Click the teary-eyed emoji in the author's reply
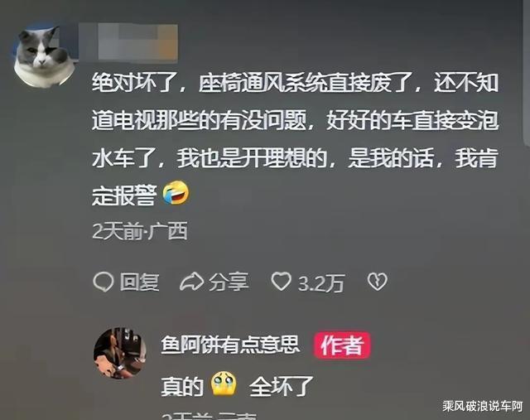Viewport: 530px width, 420px height. click(x=224, y=384)
